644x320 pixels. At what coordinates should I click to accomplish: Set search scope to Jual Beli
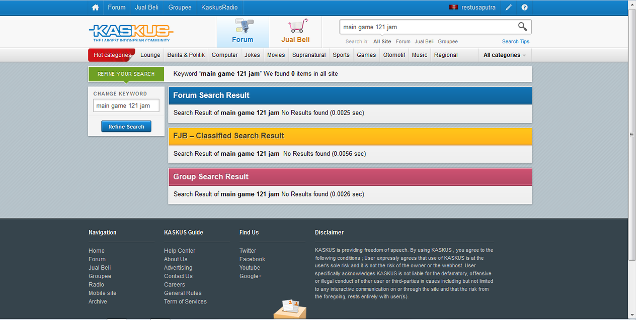[424, 42]
